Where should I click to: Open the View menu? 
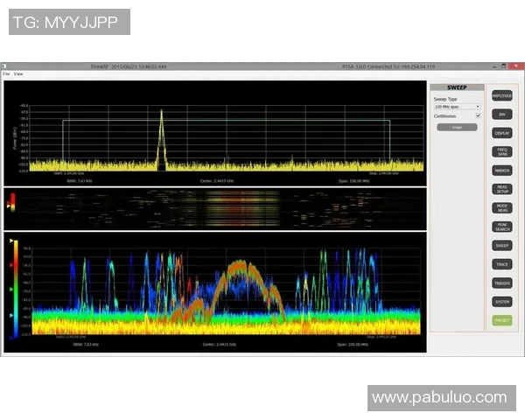coord(18,74)
